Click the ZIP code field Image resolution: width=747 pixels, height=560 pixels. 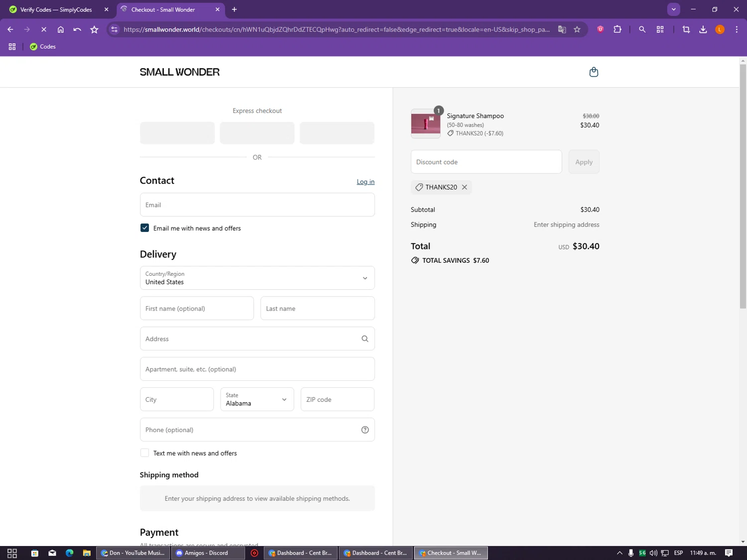point(337,399)
